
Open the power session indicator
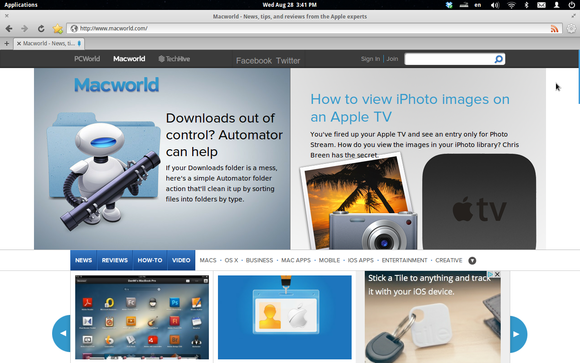(x=571, y=5)
